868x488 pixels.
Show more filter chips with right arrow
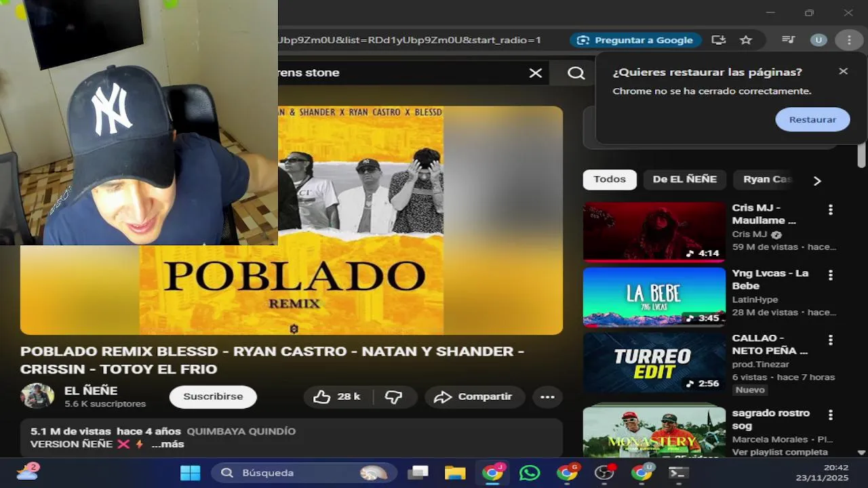coord(817,180)
